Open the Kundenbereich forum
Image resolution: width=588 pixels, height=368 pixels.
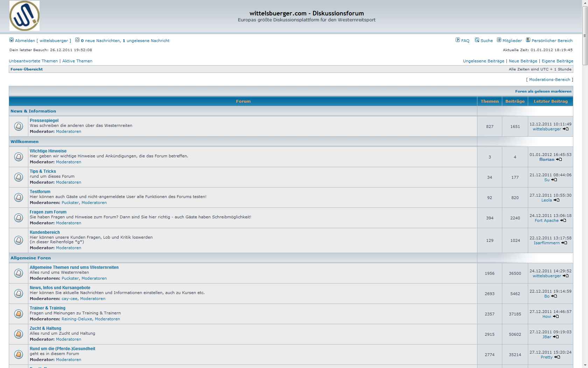(x=45, y=232)
